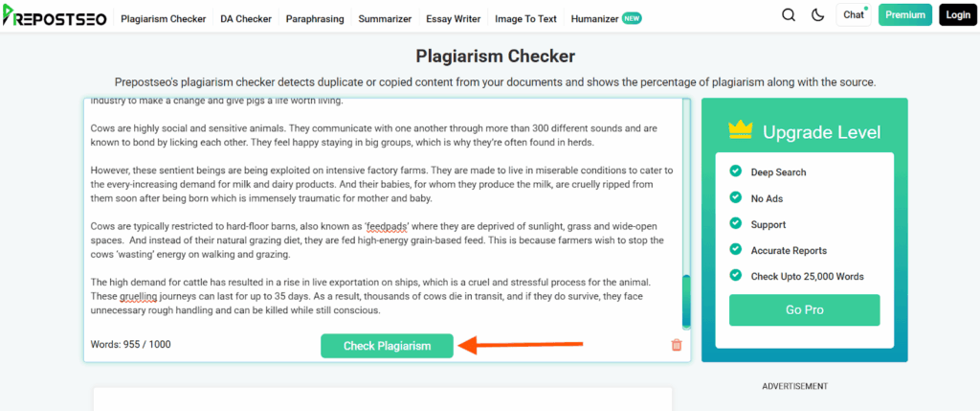Click the Accurate Reports checkmark icon
Viewport: 980px width, 411px height.
(x=736, y=249)
